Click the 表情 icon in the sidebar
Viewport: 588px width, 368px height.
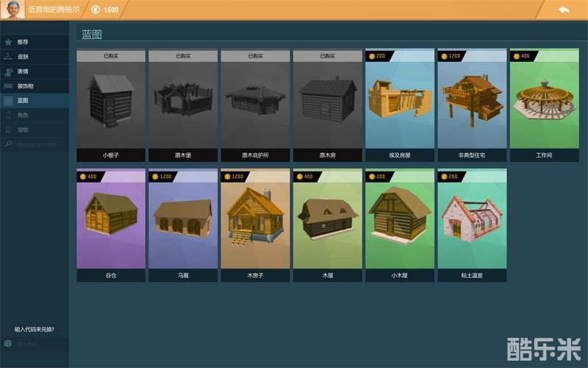[8, 71]
